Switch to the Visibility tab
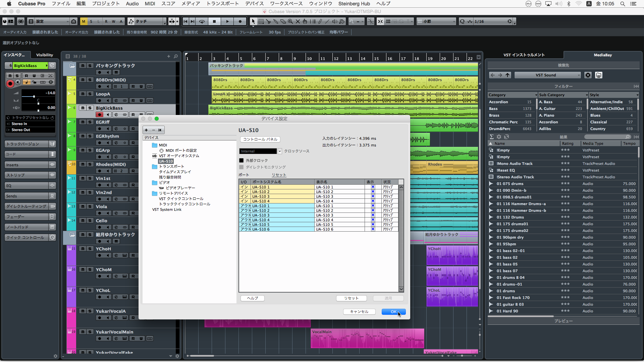 pyautogui.click(x=45, y=55)
